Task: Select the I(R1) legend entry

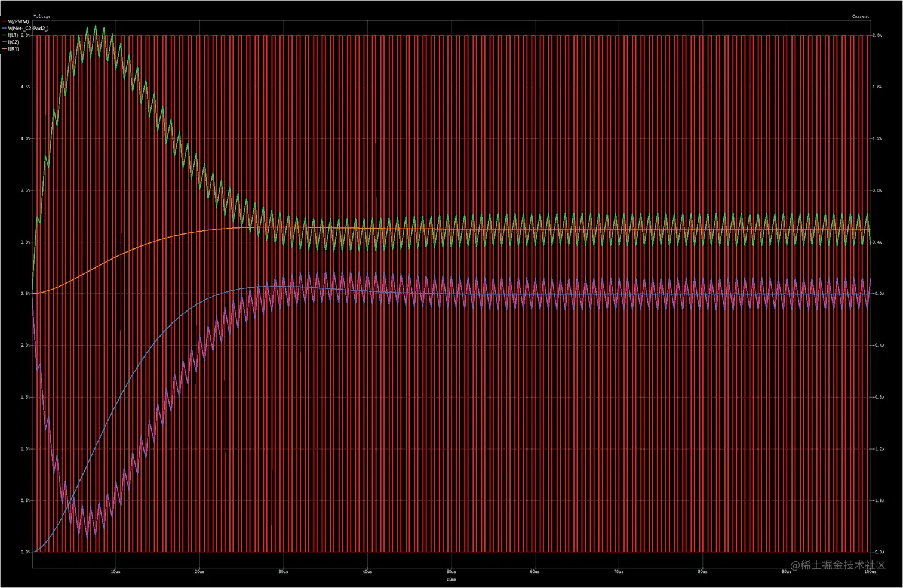Action: tap(11, 49)
